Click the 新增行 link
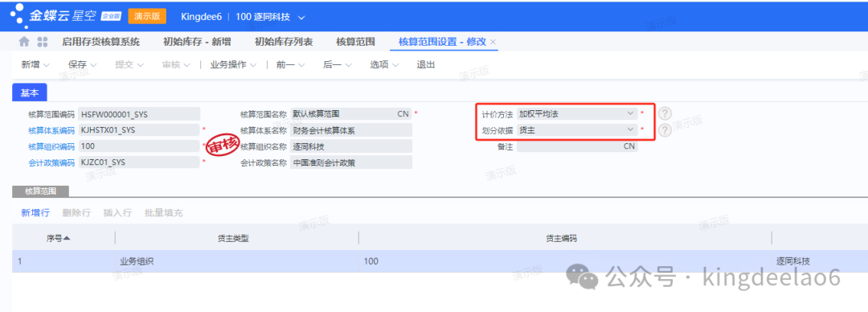Image resolution: width=868 pixels, height=312 pixels. click(35, 213)
